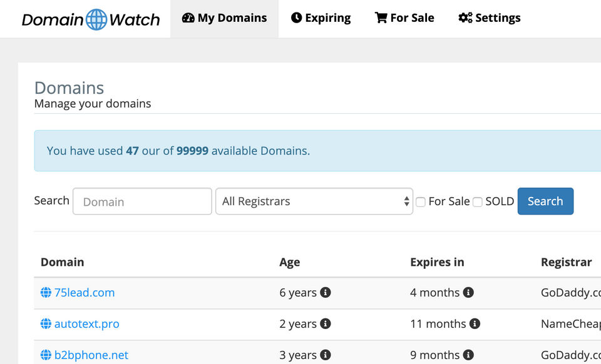Click the Expires in column header
This screenshot has height=364, width=601.
[438, 262]
